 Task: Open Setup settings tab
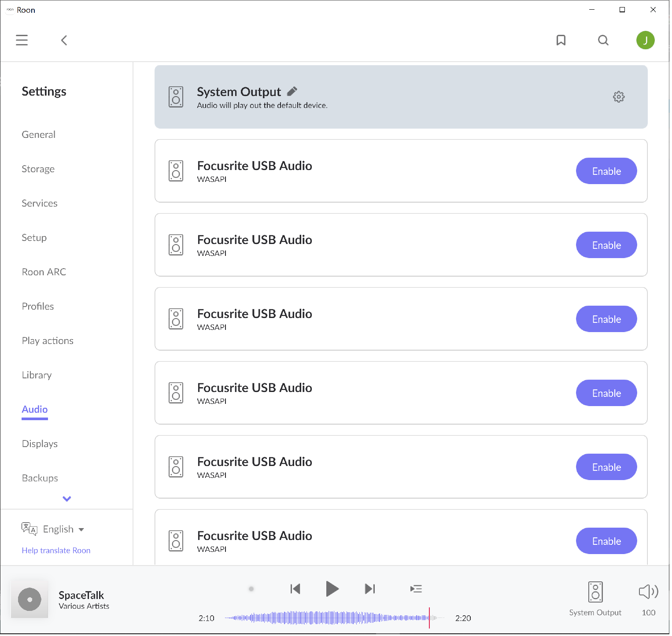click(x=34, y=238)
